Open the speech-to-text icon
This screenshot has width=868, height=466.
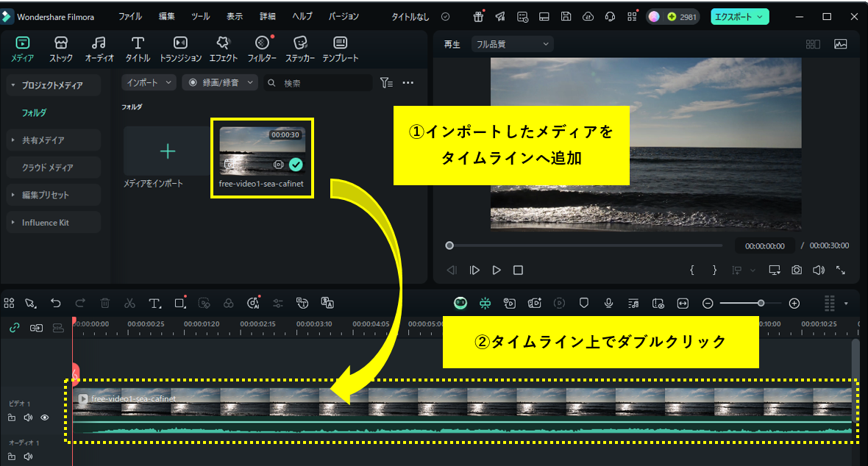(633, 303)
